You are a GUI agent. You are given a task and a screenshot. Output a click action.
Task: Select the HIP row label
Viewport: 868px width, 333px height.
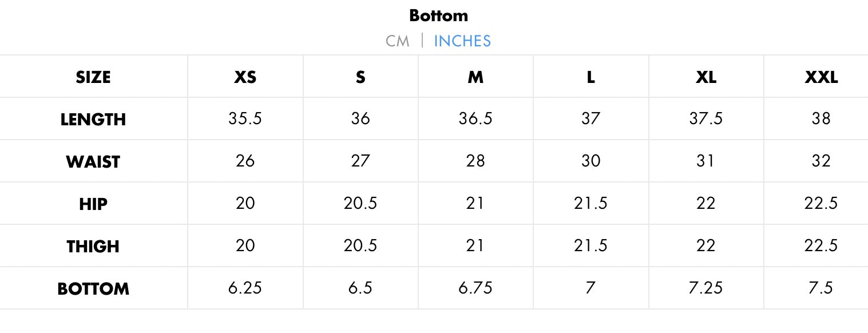pyautogui.click(x=93, y=204)
